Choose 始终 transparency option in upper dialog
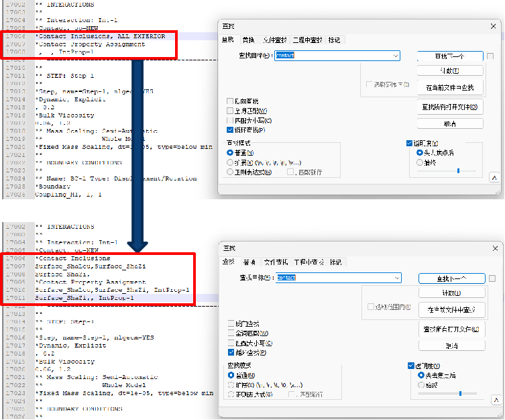This screenshot has height=420, width=505. click(x=420, y=162)
